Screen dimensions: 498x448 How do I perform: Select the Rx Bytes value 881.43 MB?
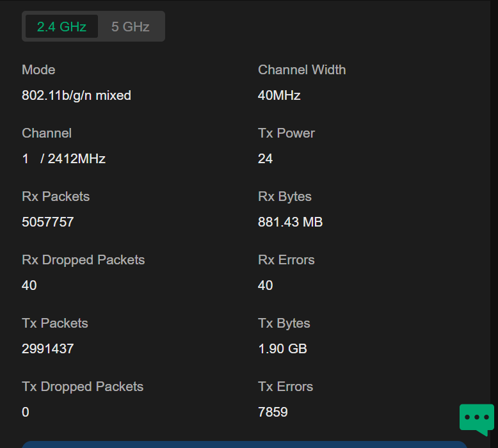point(291,222)
